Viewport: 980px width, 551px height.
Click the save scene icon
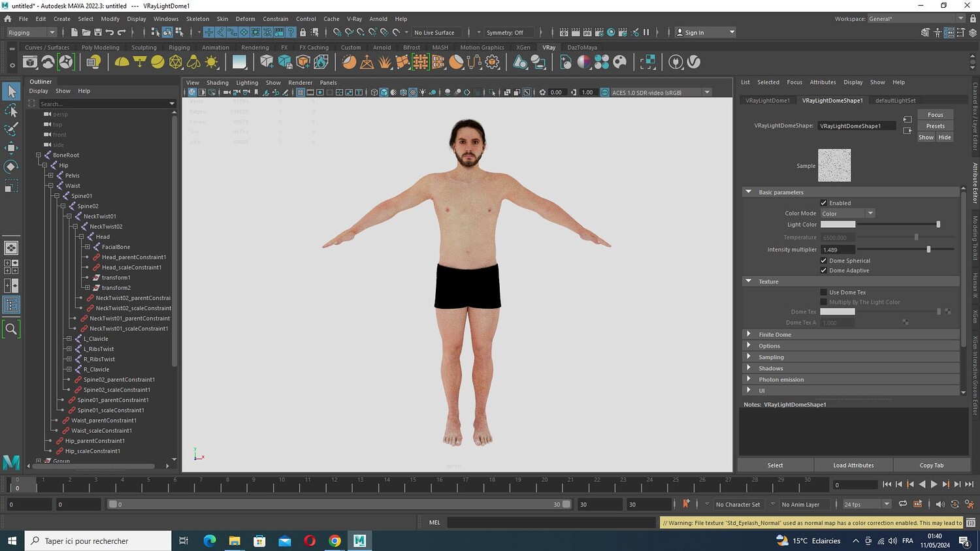[x=97, y=32]
